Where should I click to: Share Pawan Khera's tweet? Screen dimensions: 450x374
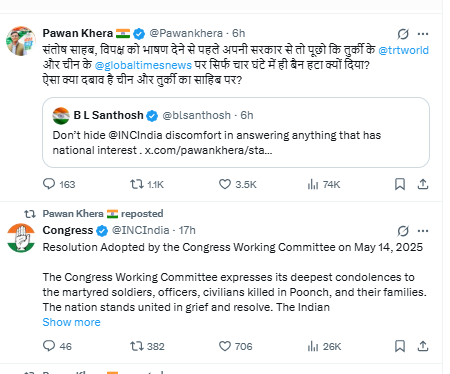pyautogui.click(x=423, y=184)
